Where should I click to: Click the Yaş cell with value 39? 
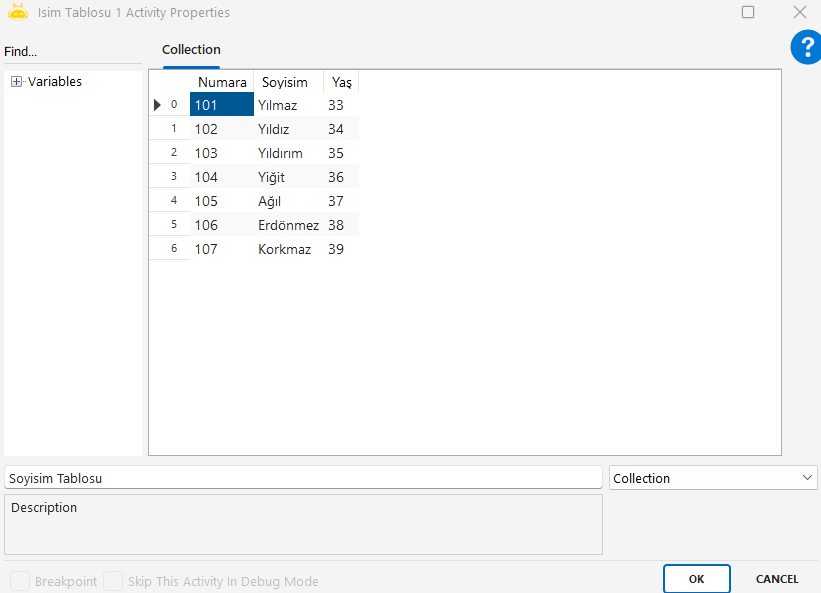pyautogui.click(x=337, y=249)
